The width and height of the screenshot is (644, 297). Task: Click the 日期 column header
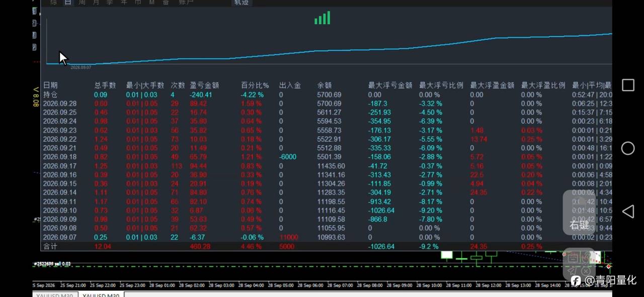(50, 85)
